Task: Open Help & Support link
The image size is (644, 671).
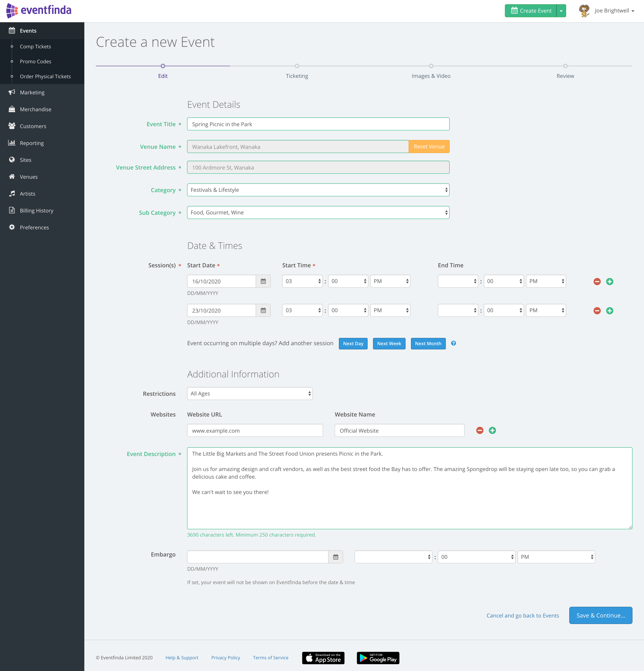Action: coord(182,658)
